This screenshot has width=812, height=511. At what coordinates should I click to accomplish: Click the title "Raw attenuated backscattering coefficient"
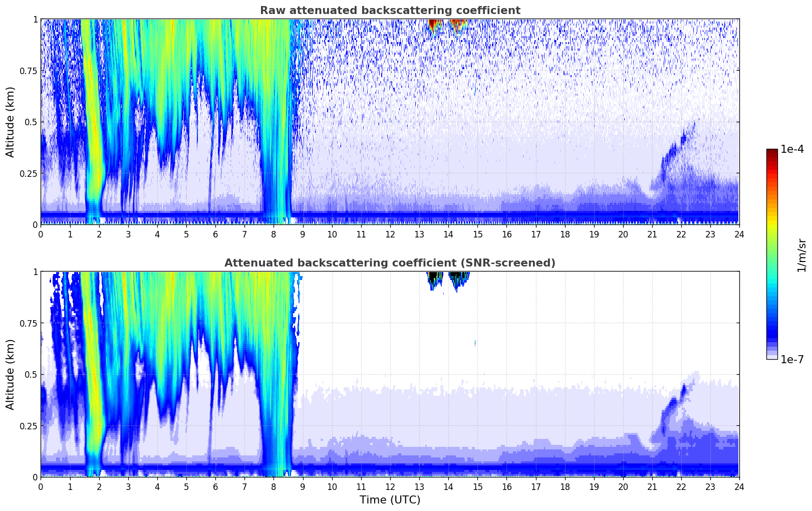390,11
